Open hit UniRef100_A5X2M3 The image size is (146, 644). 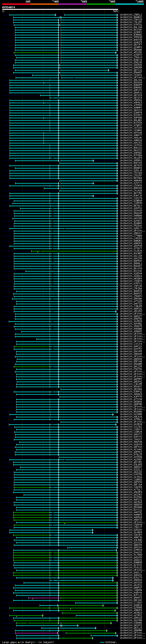click(x=131, y=311)
